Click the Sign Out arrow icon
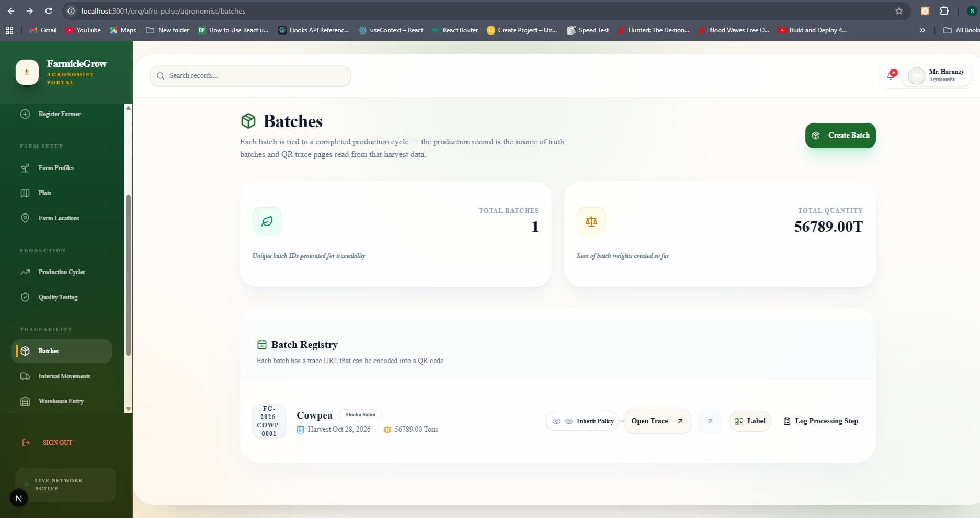Viewport: 980px width, 518px height. pyautogui.click(x=26, y=443)
